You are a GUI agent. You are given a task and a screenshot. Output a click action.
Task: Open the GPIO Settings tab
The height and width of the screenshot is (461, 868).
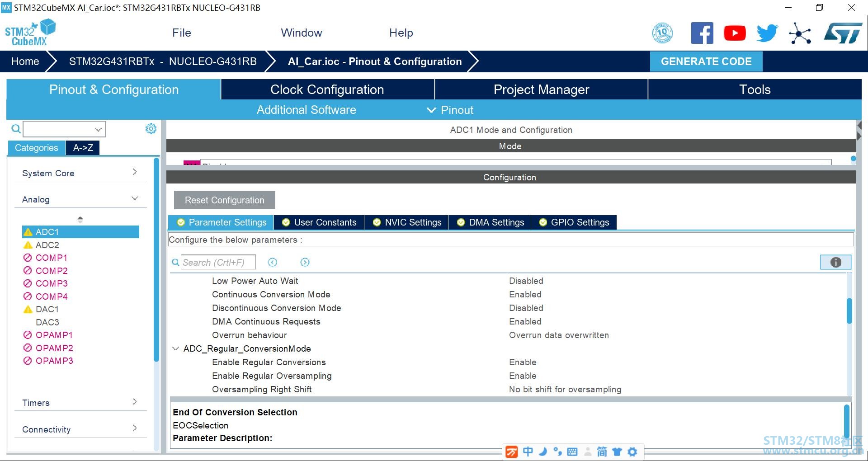coord(574,222)
